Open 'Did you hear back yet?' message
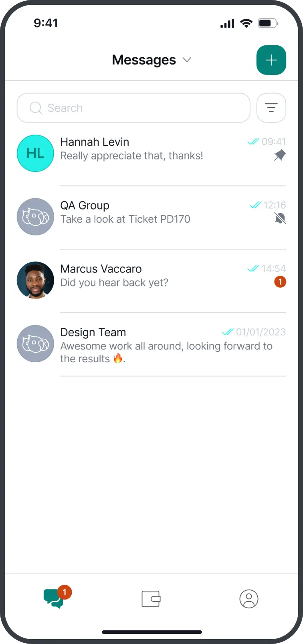303x644 pixels. [114, 283]
